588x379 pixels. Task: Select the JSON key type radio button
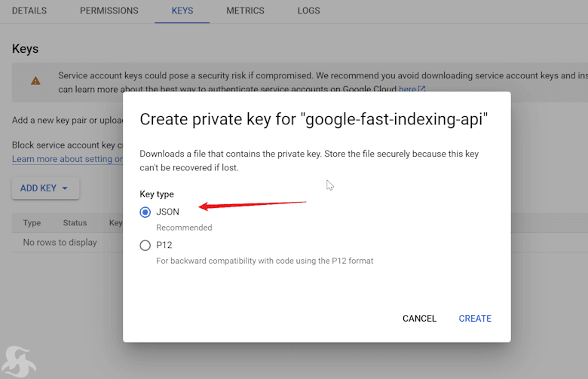(x=145, y=212)
